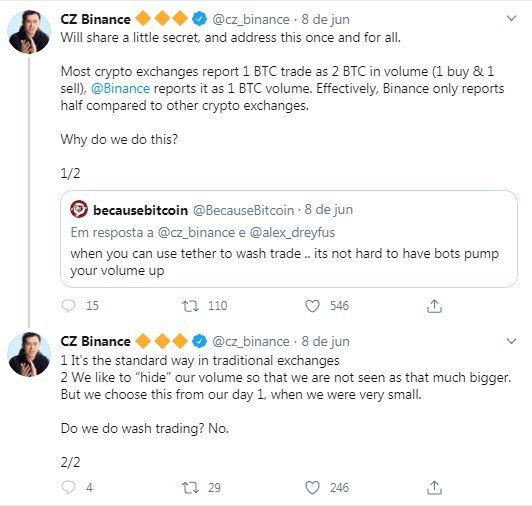This screenshot has width=532, height=506.
Task: Like the second tweet with 246 likes
Action: 312,488
